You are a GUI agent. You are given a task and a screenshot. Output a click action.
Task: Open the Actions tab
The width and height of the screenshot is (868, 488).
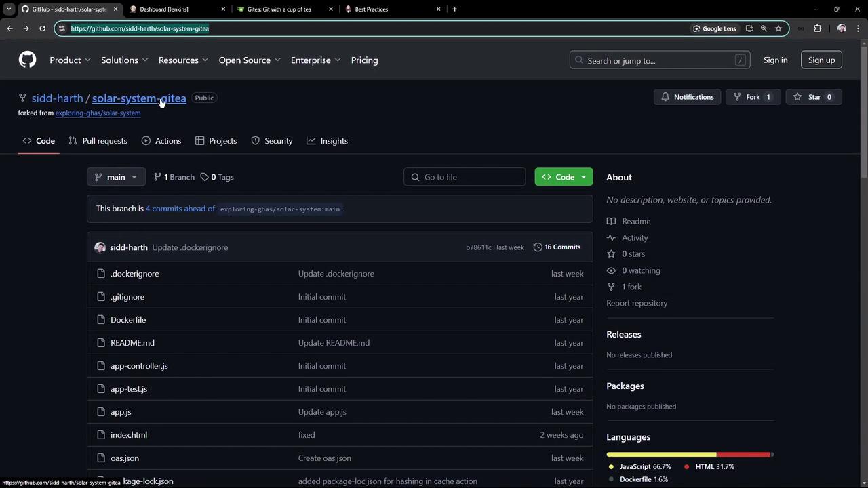tap(161, 141)
